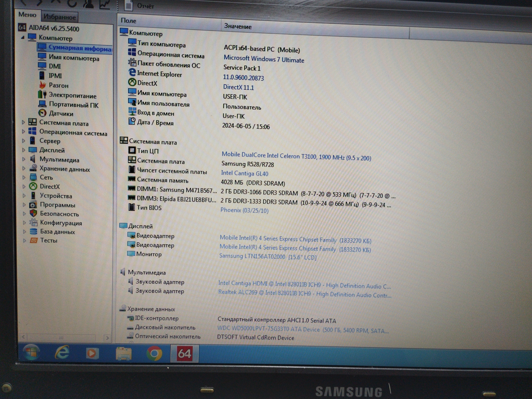Open Google Chrome from taskbar
This screenshot has height=399, width=532.
pos(154,354)
